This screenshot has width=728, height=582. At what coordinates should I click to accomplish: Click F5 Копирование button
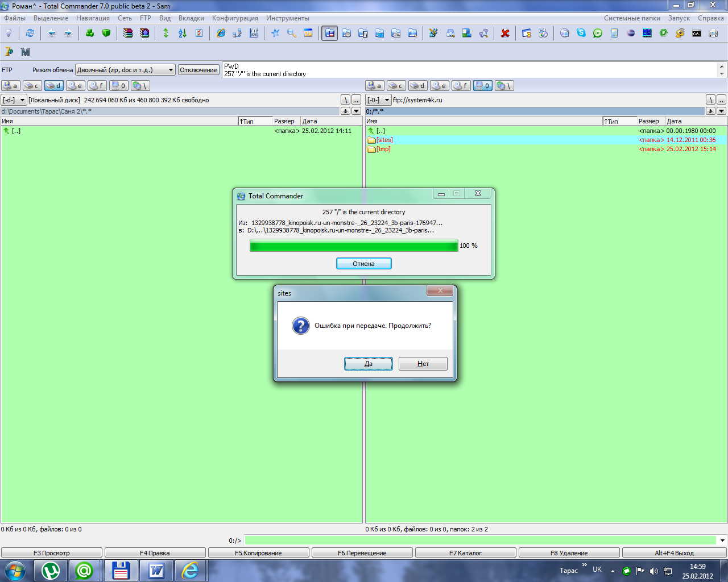(x=259, y=553)
